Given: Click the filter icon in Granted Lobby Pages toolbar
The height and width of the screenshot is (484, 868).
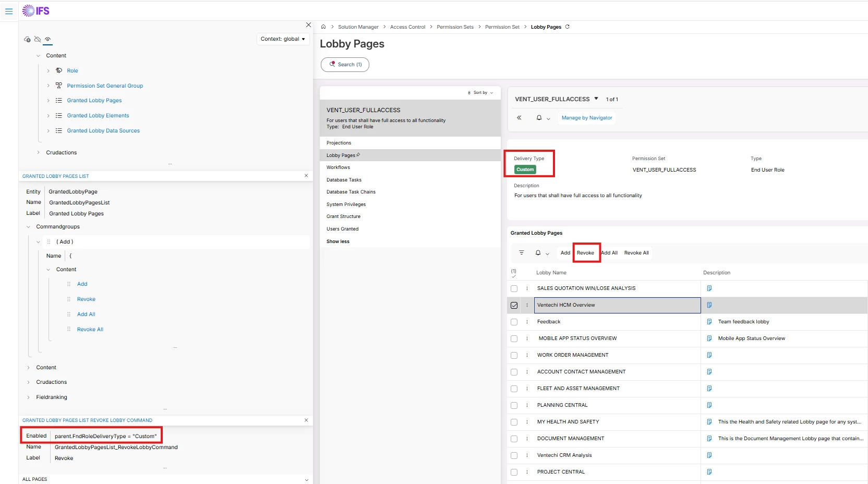Looking at the screenshot, I should point(521,253).
